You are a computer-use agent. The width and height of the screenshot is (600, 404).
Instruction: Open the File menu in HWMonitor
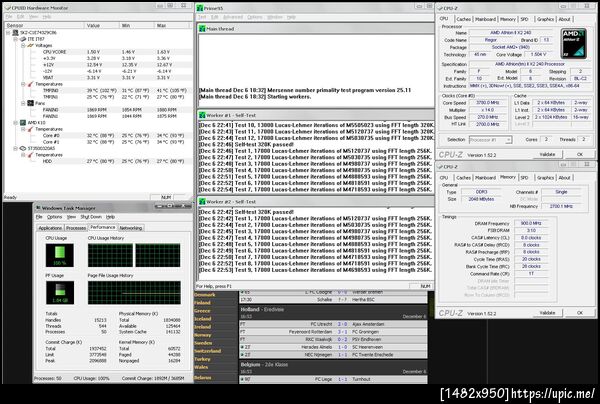coord(8,17)
